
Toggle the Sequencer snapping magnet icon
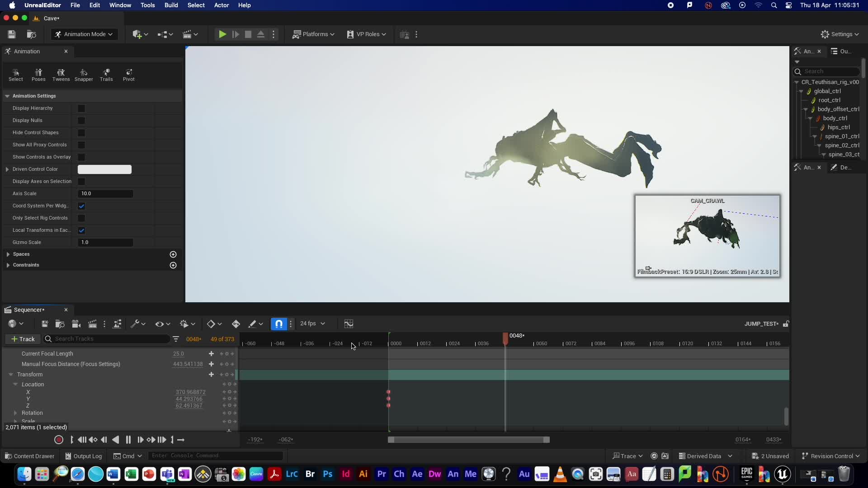tap(279, 324)
